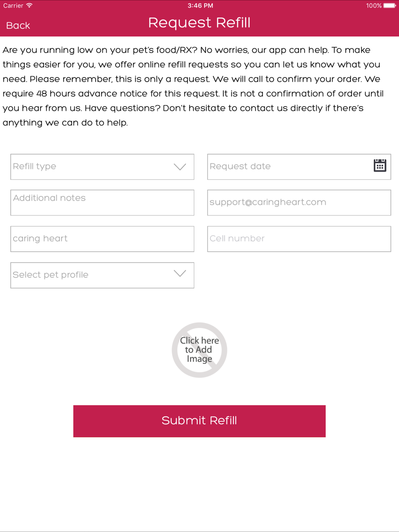Tap the 100% battery percentage text
The height and width of the screenshot is (532, 399).
374,6
